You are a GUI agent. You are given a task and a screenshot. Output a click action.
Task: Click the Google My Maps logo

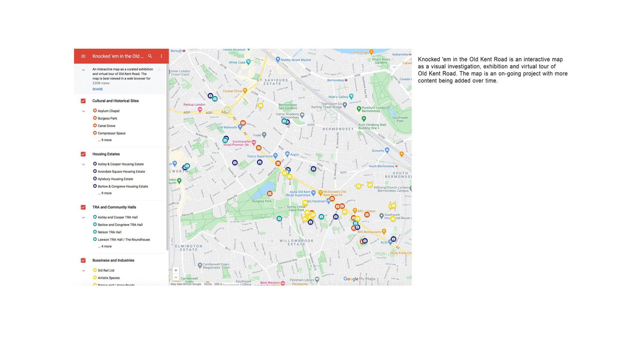359,279
